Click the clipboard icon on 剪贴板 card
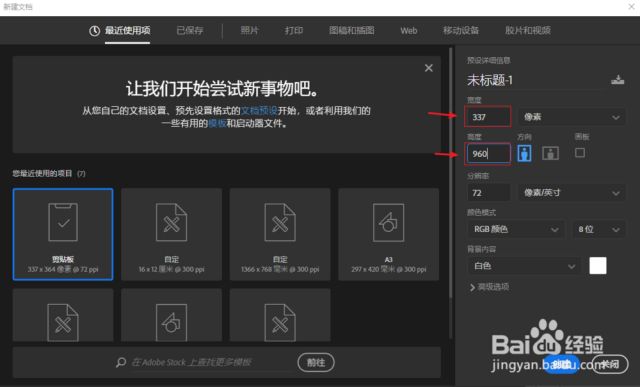Screen dimensions: 640x387 point(63,222)
